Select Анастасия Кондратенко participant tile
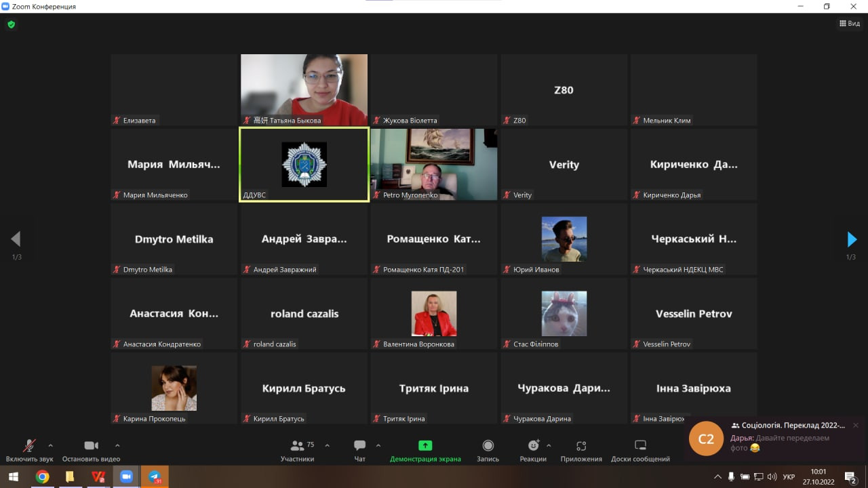868x488 pixels. point(174,314)
